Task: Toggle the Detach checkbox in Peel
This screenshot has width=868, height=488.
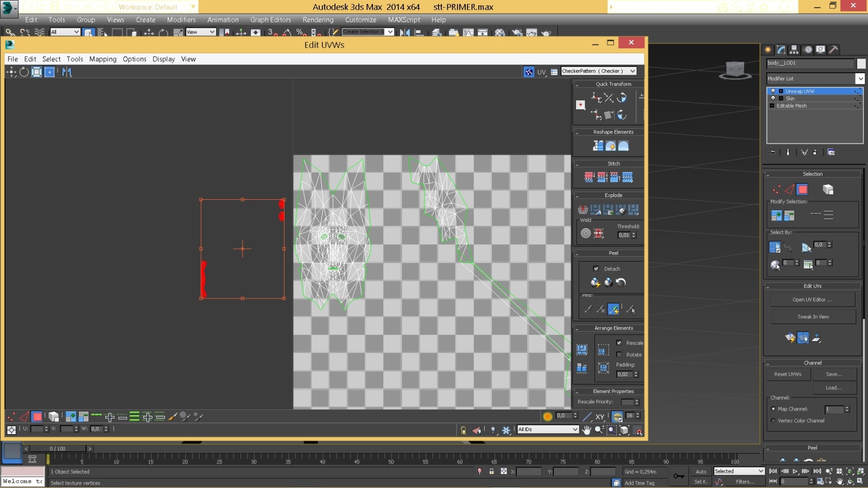Action: click(x=596, y=269)
